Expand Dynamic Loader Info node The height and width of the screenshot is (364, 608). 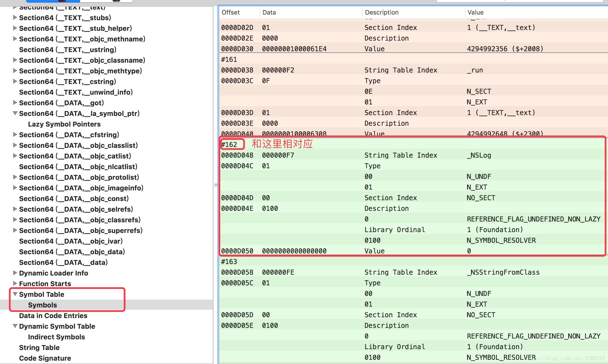pos(15,273)
